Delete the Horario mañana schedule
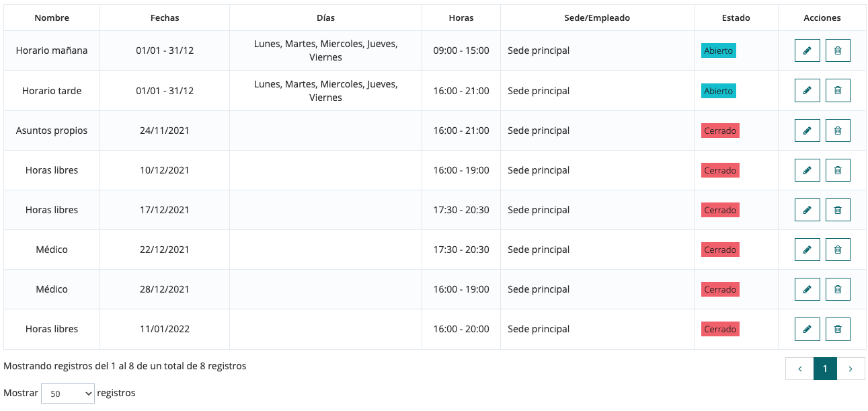This screenshot has height=411, width=868. pos(838,50)
